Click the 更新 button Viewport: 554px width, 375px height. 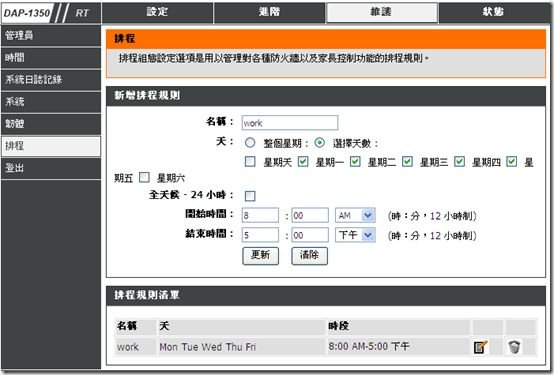260,256
